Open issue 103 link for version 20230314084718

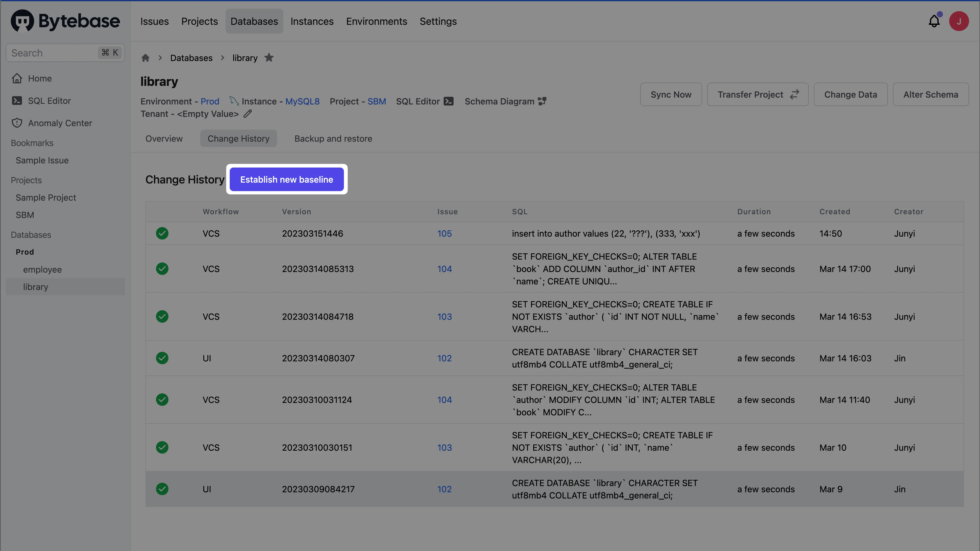point(444,316)
